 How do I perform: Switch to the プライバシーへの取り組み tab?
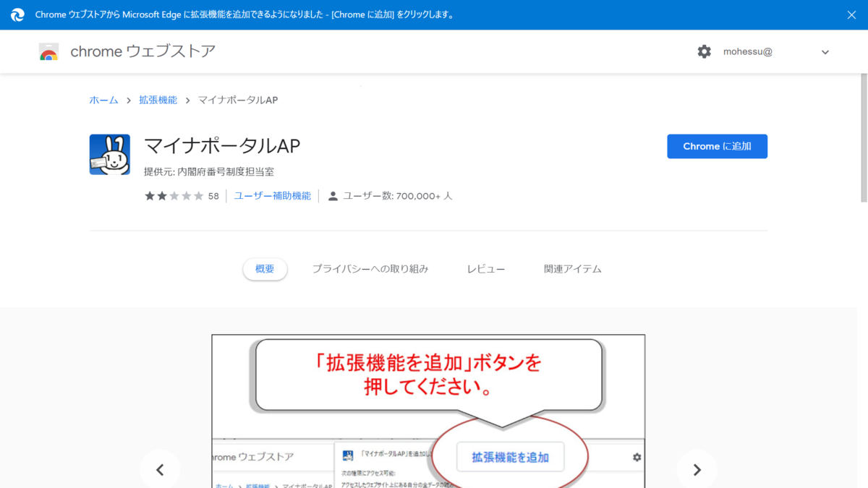370,269
